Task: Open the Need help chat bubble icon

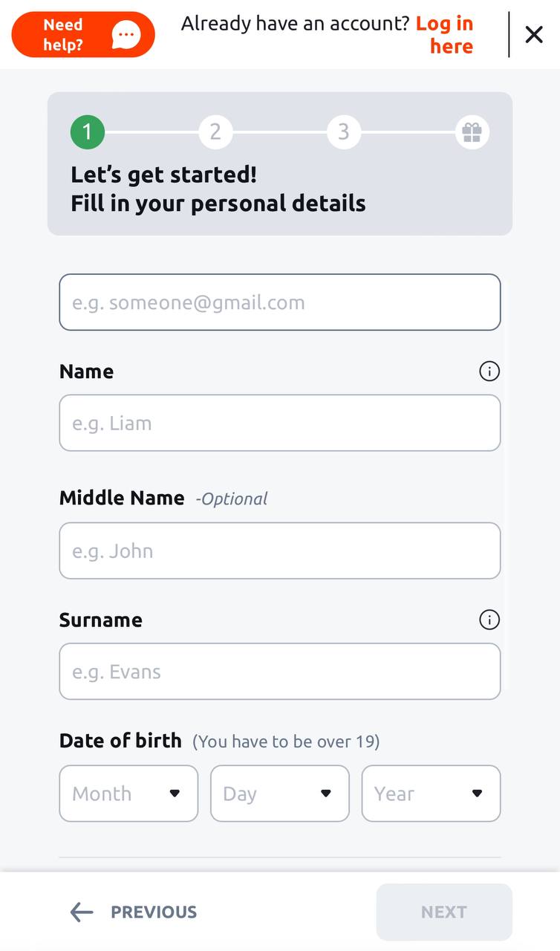Action: [x=126, y=35]
